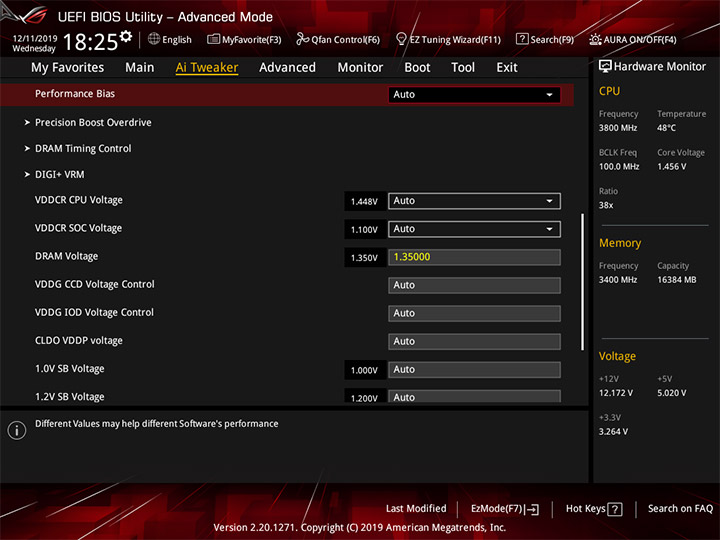
Task: Click the 1.0V SB Voltage field
Action: tap(474, 369)
